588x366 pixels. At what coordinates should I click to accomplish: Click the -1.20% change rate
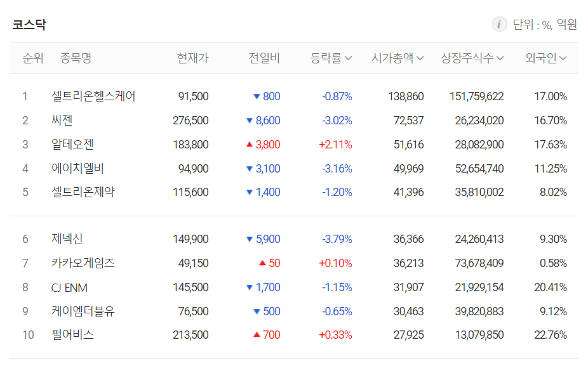click(x=337, y=192)
